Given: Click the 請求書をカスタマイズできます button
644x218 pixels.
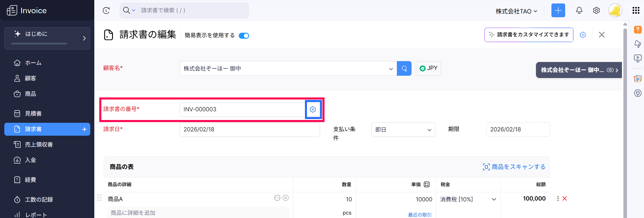Looking at the screenshot, I should pos(529,35).
